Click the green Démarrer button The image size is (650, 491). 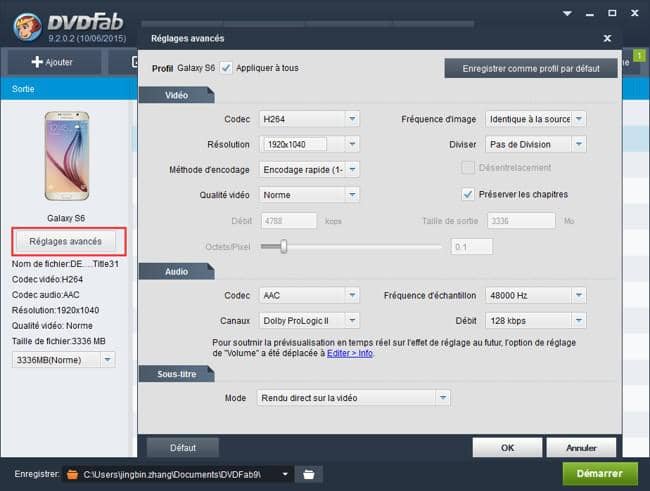600,474
